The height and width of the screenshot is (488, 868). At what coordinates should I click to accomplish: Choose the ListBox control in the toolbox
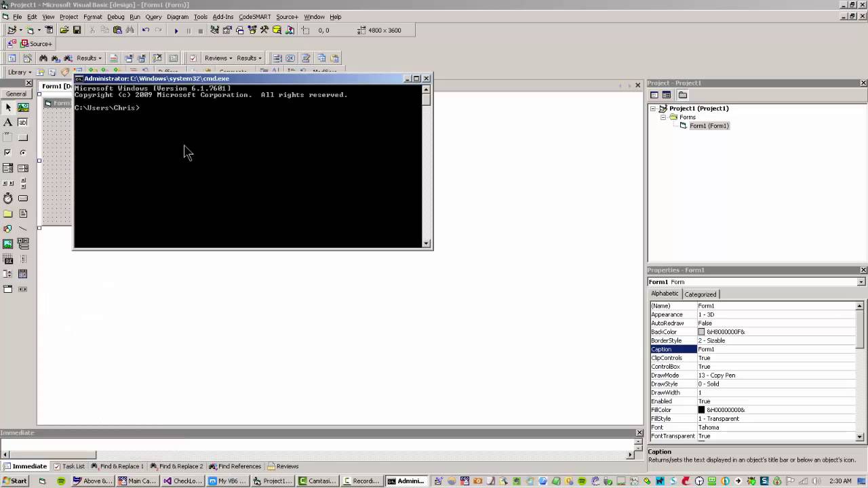(23, 168)
